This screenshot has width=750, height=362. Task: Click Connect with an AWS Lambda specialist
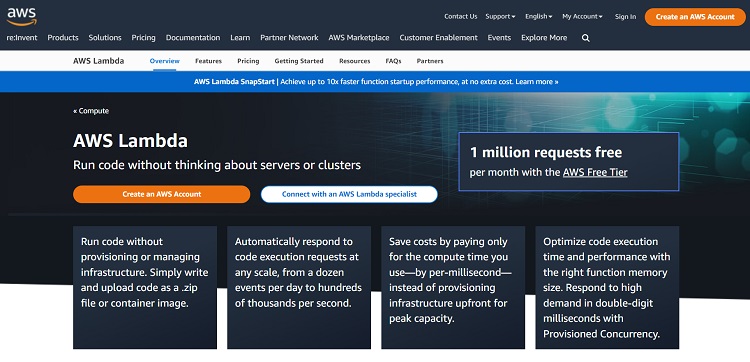[349, 194]
